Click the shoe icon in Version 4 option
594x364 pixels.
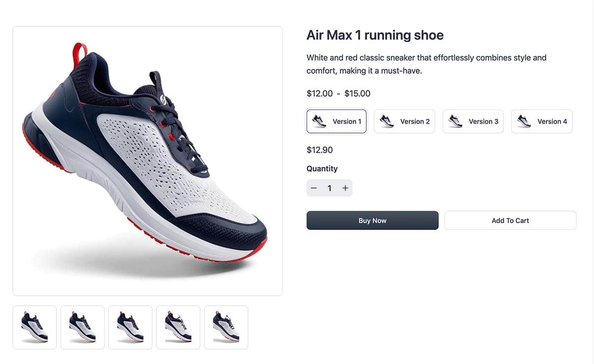(524, 121)
